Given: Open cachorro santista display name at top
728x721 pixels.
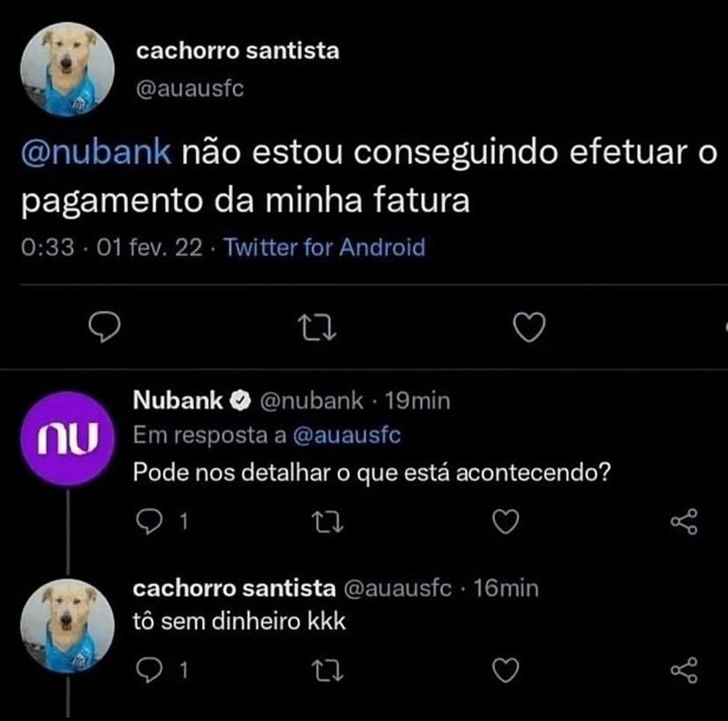Looking at the screenshot, I should coord(238,51).
